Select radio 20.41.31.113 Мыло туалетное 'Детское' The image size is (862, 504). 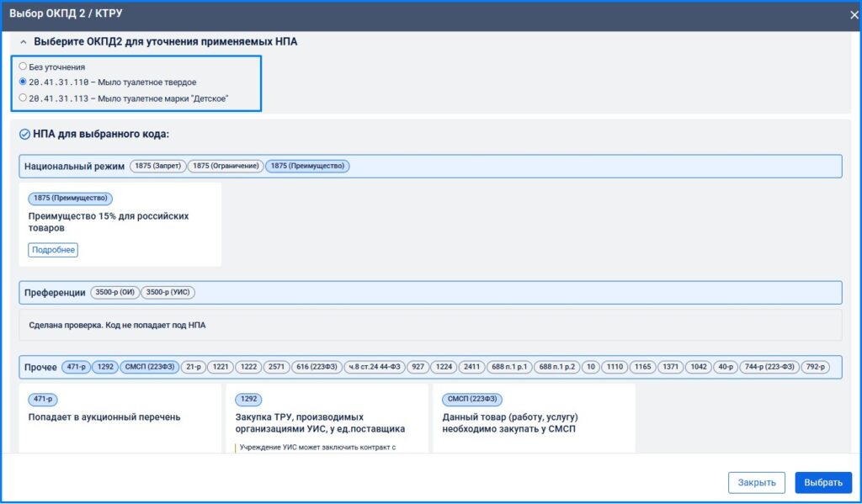point(23,98)
